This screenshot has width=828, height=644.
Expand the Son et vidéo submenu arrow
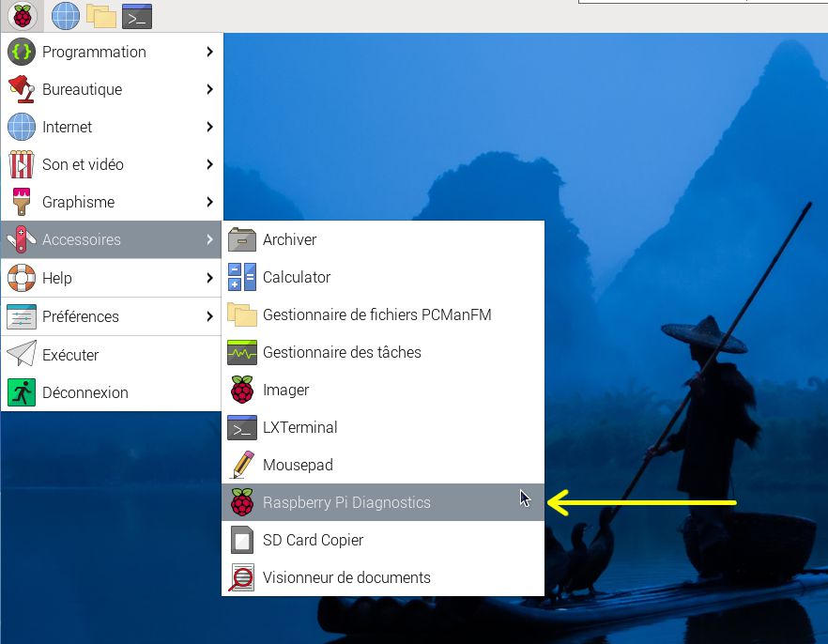[x=209, y=164]
